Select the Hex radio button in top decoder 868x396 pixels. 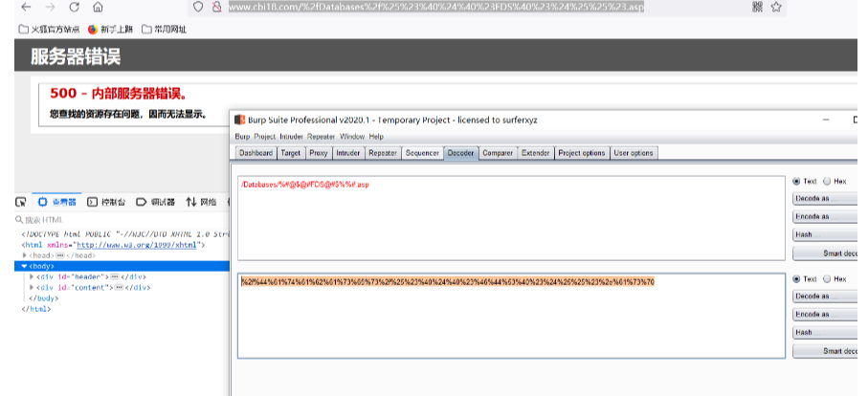click(x=828, y=181)
